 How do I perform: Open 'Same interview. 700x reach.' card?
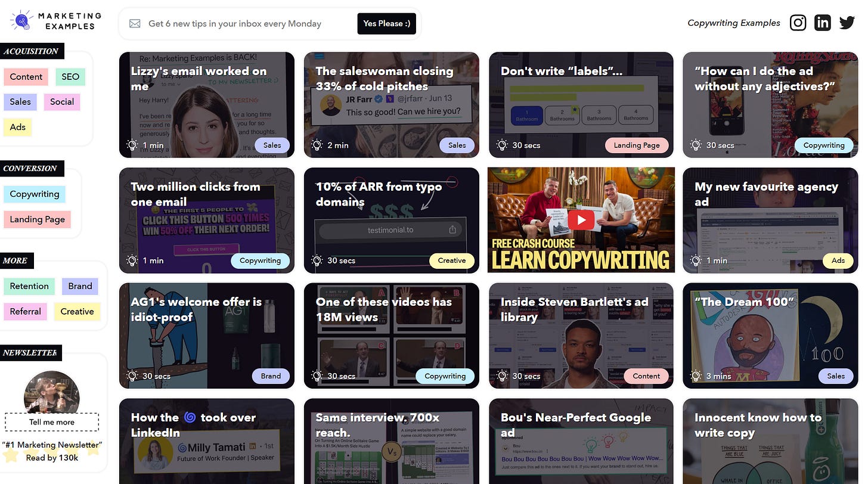[392, 441]
